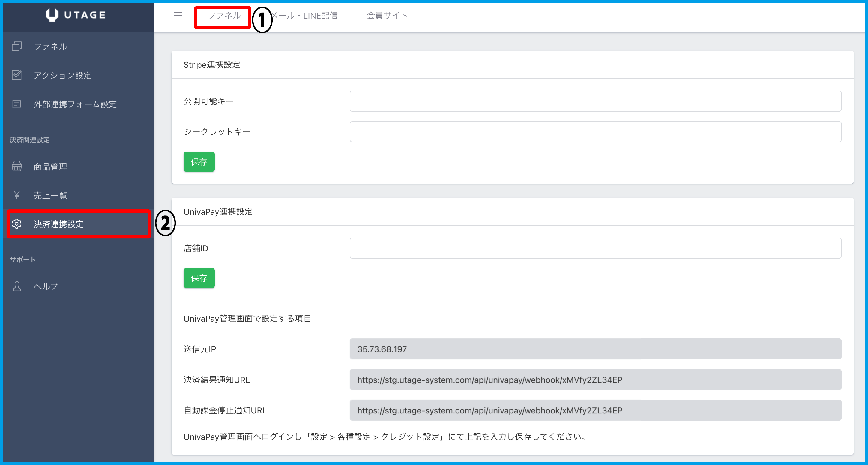Click the 外部連携フォーム設定 form icon

click(x=16, y=104)
